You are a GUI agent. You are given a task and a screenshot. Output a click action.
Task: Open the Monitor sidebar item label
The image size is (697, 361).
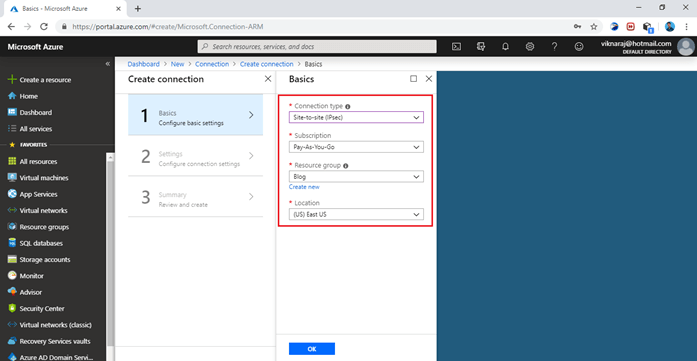coord(32,276)
